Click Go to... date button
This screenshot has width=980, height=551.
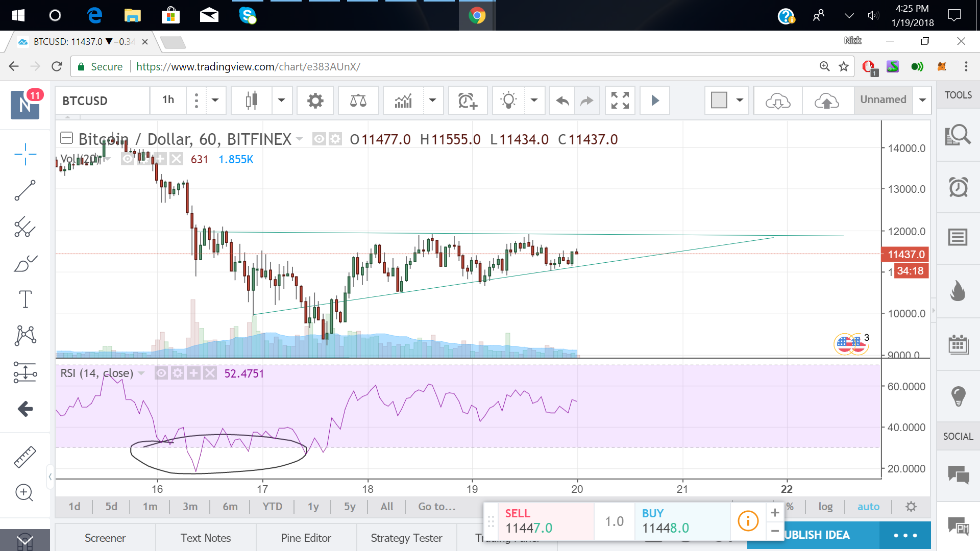click(437, 507)
